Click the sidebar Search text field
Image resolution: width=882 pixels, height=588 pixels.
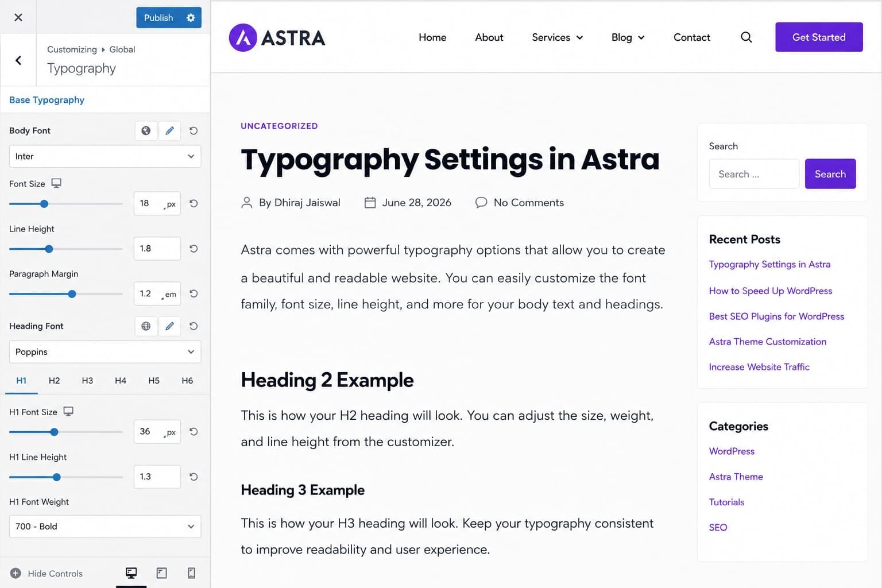click(x=754, y=174)
